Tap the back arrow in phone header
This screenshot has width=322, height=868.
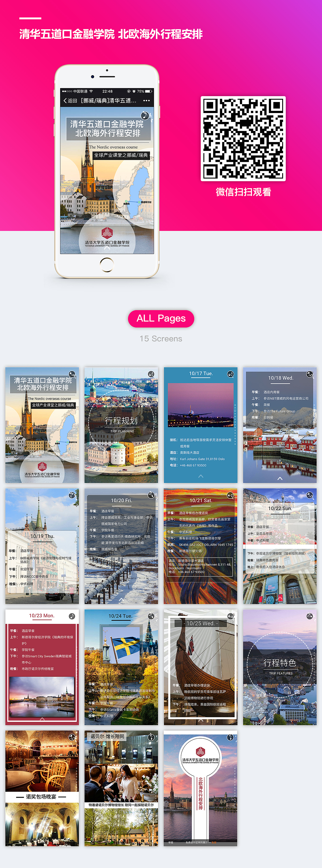point(65,100)
